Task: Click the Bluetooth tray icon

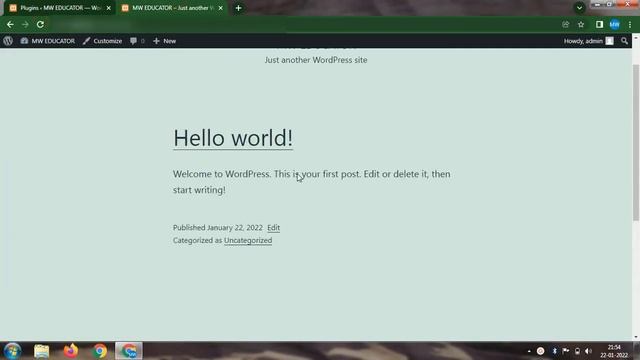Action: [554, 351]
